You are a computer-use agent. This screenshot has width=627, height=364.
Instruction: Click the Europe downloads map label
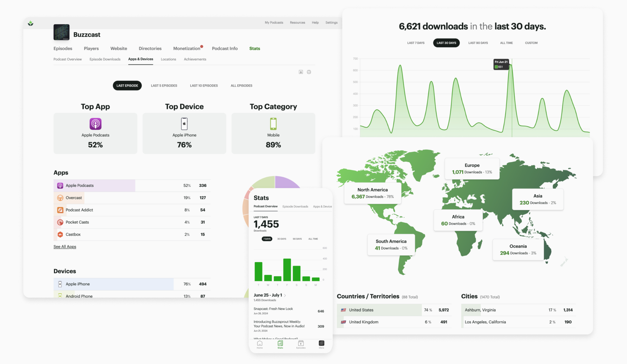click(x=472, y=169)
